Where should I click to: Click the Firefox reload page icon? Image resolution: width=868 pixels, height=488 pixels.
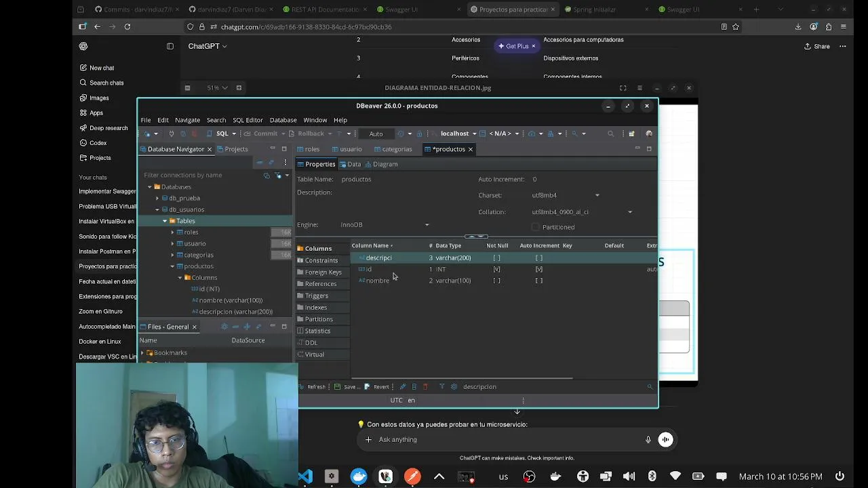point(127,26)
